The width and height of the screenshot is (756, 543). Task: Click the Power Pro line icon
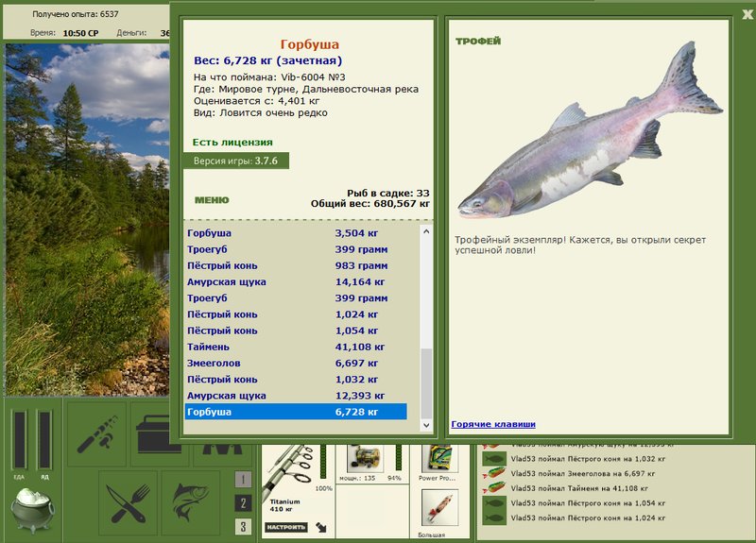pyautogui.click(x=439, y=458)
